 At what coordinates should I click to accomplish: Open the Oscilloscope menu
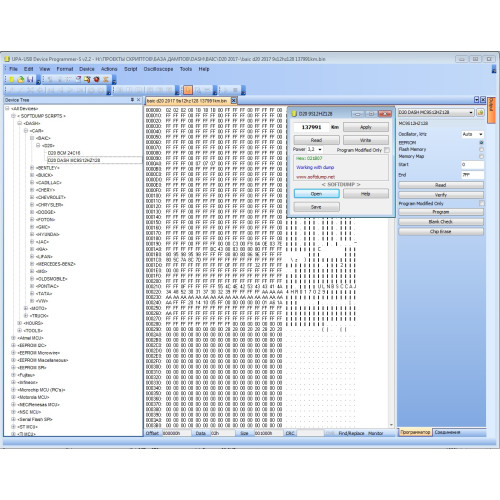tap(158, 69)
